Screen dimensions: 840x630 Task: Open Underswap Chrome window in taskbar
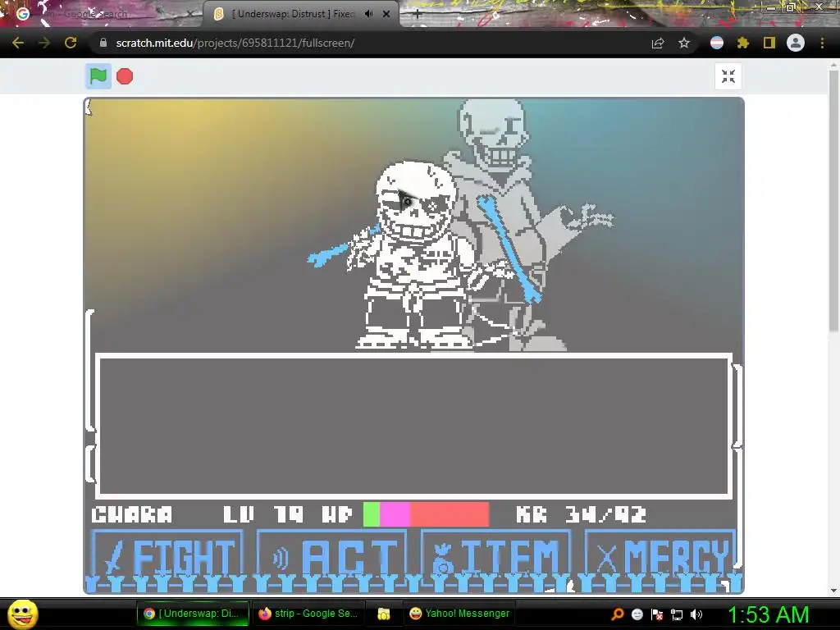pyautogui.click(x=193, y=614)
